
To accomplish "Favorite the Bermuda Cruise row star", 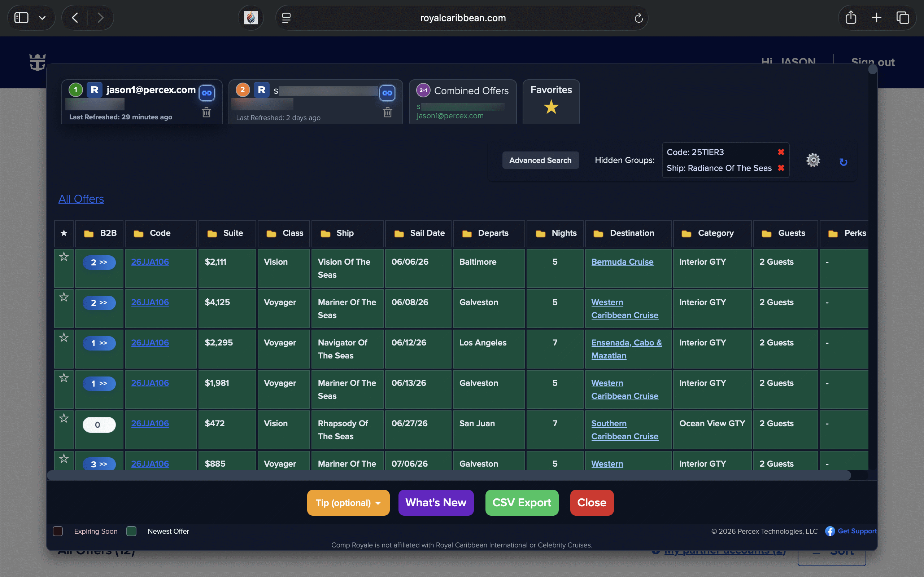I will pyautogui.click(x=64, y=257).
